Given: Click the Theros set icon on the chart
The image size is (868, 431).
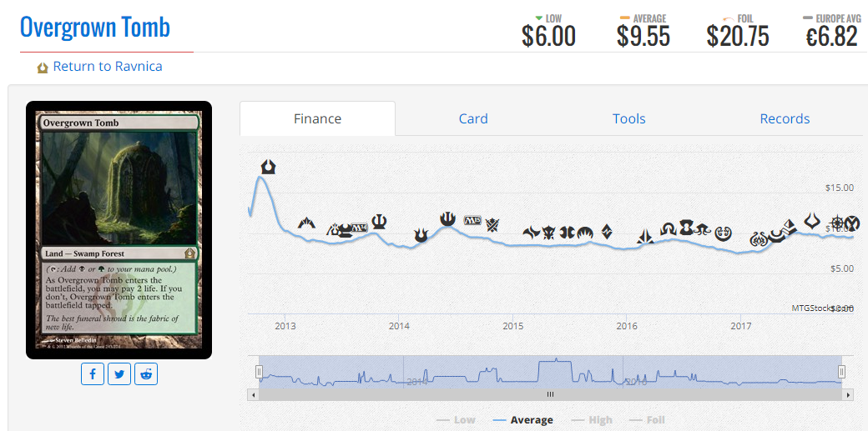Looking at the screenshot, I should (x=379, y=222).
